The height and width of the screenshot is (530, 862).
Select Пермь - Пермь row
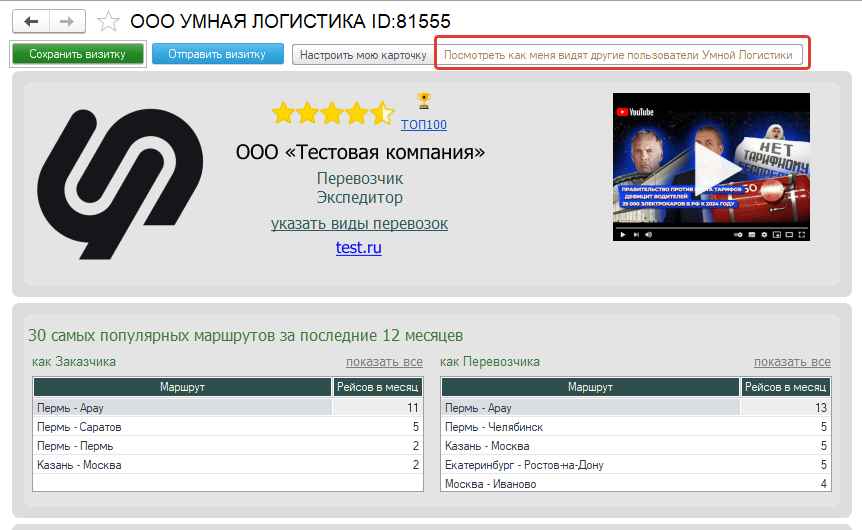pyautogui.click(x=228, y=446)
